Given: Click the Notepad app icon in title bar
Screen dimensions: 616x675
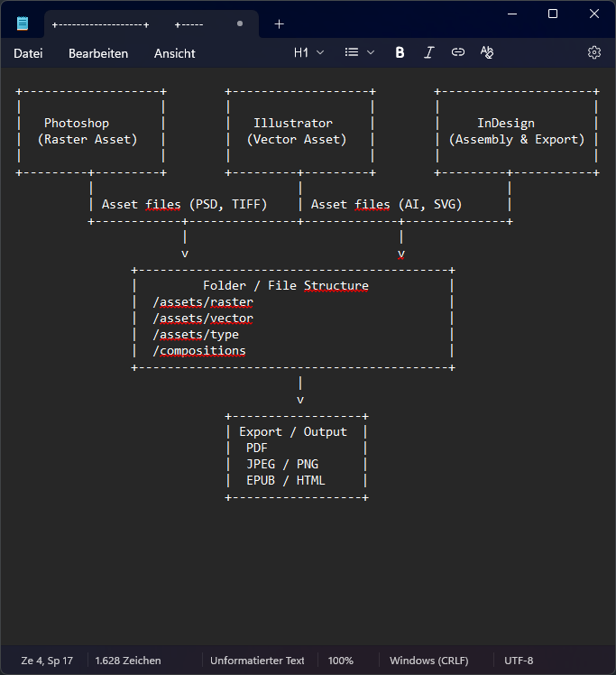Looking at the screenshot, I should tap(23, 24).
